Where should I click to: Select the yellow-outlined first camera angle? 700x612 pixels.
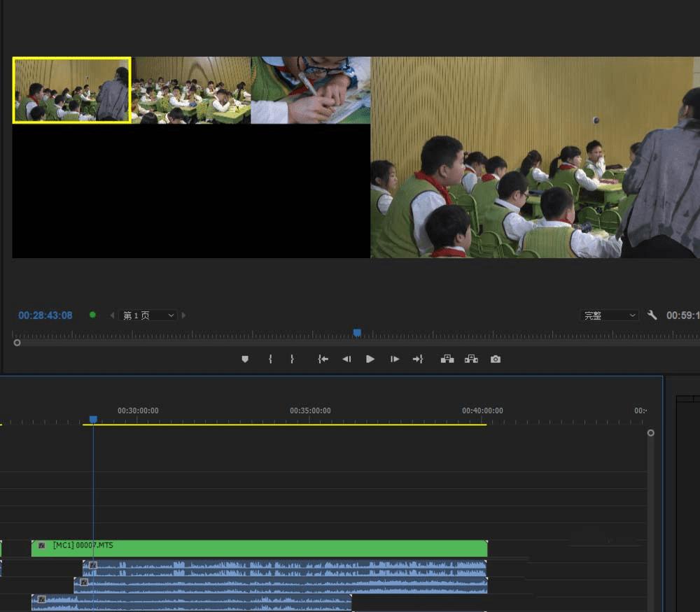coord(72,90)
